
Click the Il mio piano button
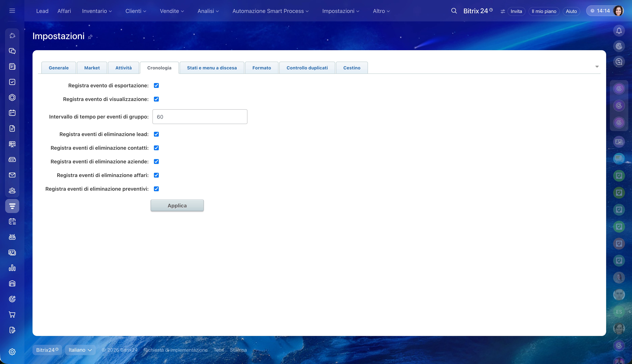click(x=544, y=11)
